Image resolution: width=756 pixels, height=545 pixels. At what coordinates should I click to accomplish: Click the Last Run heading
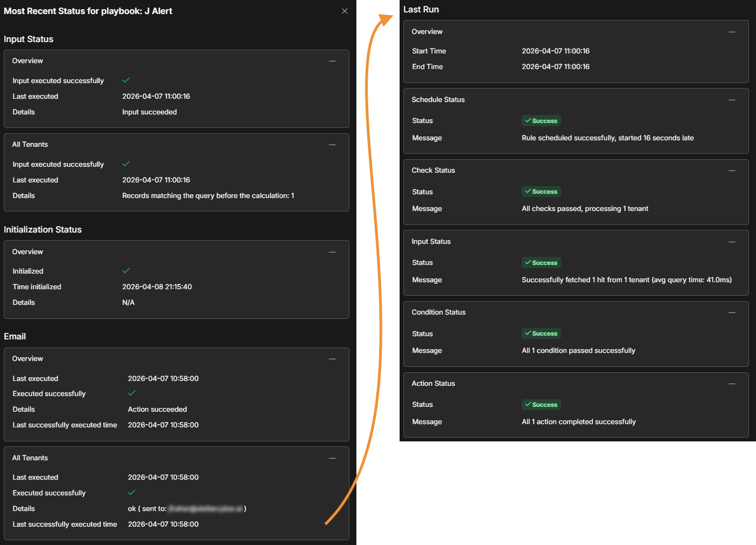click(421, 10)
